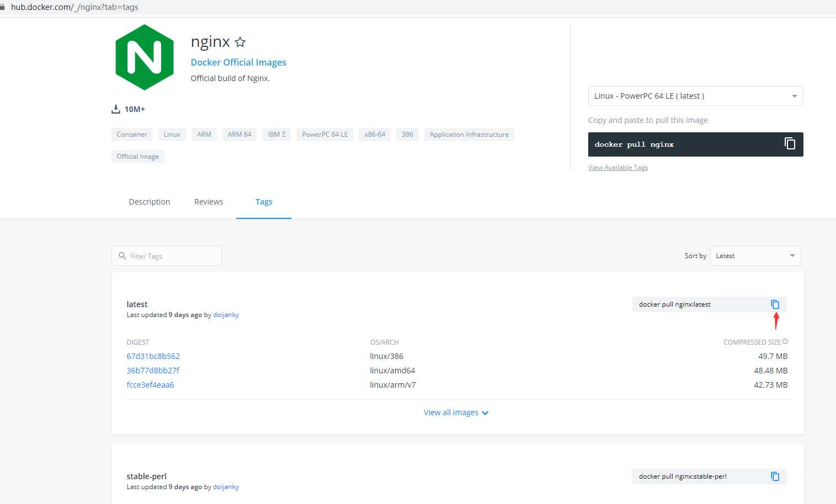Copy docker pull nginx:stable-perl command

[775, 476]
